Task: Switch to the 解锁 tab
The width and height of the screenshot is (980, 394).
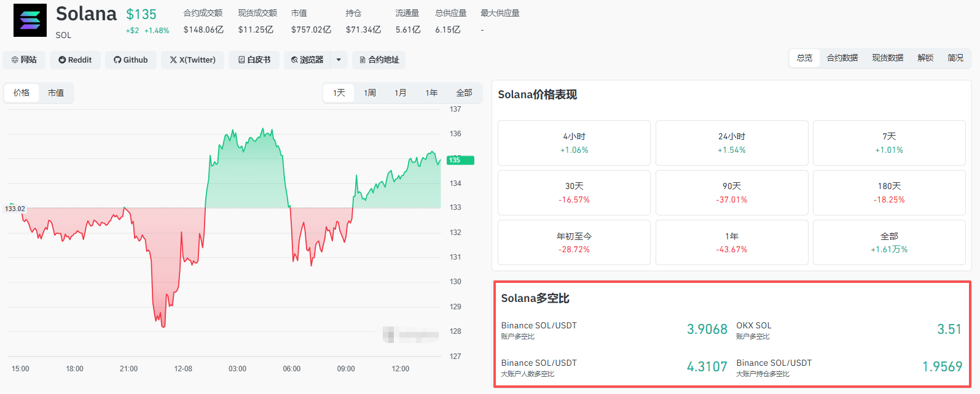Action: [925, 58]
